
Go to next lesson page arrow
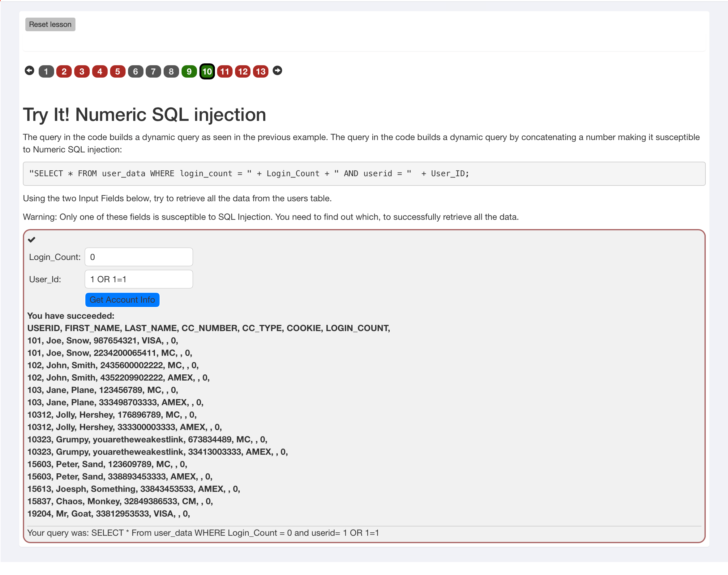[x=277, y=71]
